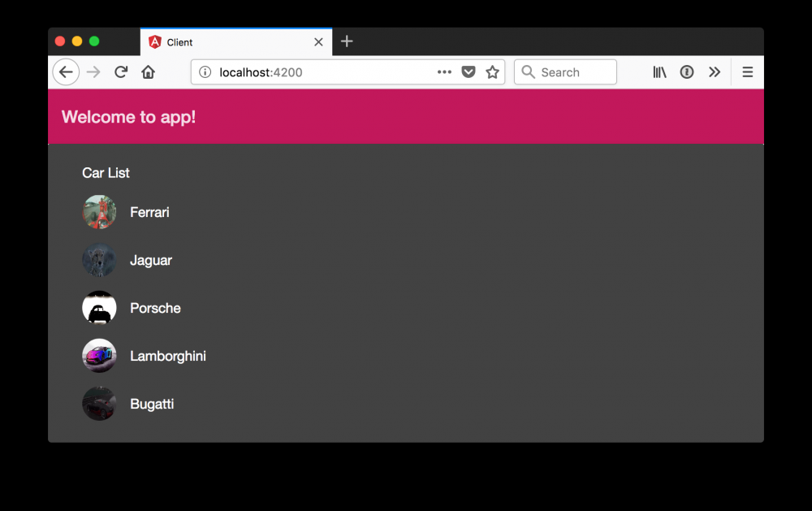Bookmark the page with the star icon
This screenshot has height=511, width=812.
(493, 71)
